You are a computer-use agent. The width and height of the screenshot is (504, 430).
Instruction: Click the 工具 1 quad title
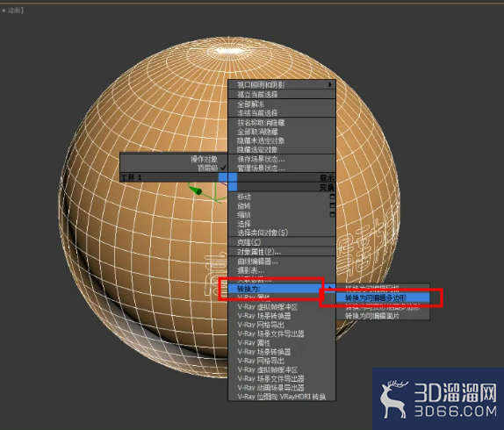131,177
